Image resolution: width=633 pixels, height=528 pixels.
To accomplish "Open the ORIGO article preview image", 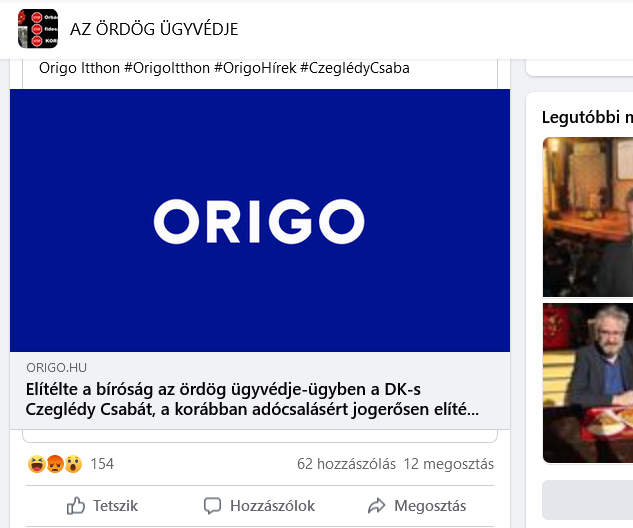I will (260, 220).
